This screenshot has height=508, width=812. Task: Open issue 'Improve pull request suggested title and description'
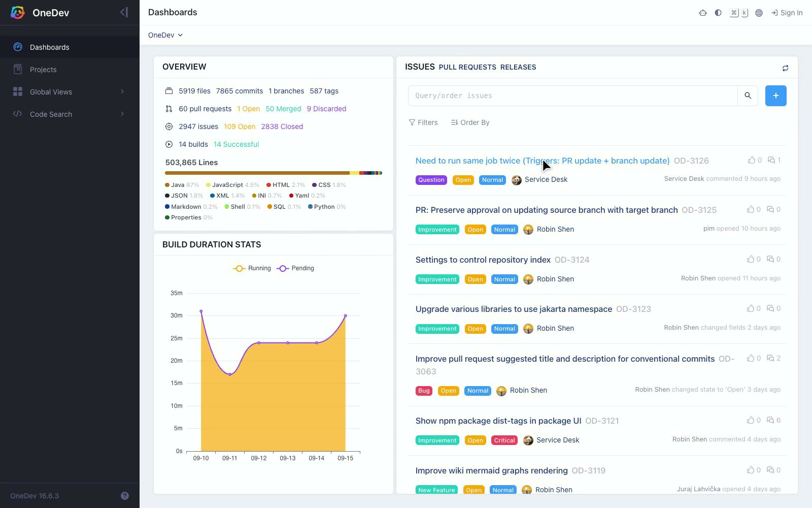(x=565, y=359)
